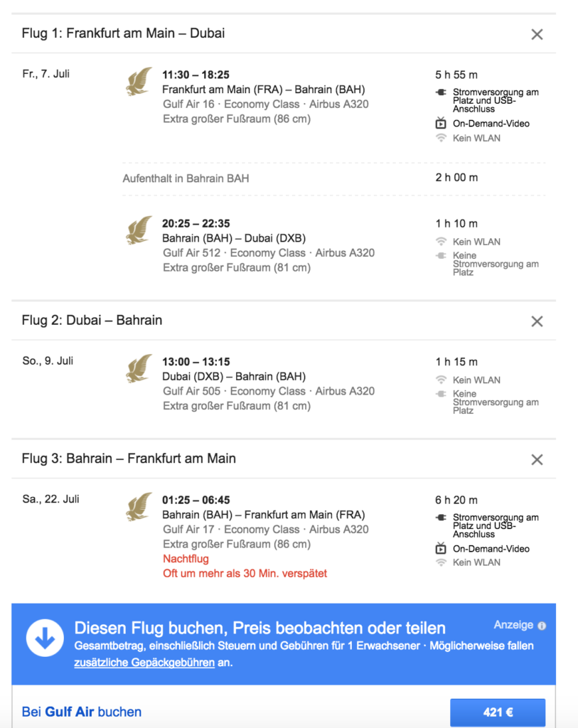Open the zusätzliche Gepäckgebühren link
The image size is (578, 728).
pos(144,663)
